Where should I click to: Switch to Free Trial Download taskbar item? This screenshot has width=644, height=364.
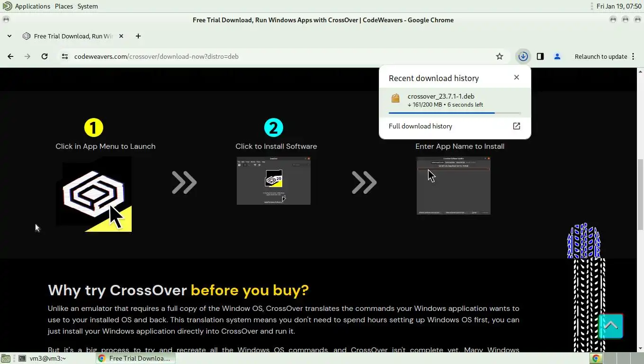(x=136, y=358)
